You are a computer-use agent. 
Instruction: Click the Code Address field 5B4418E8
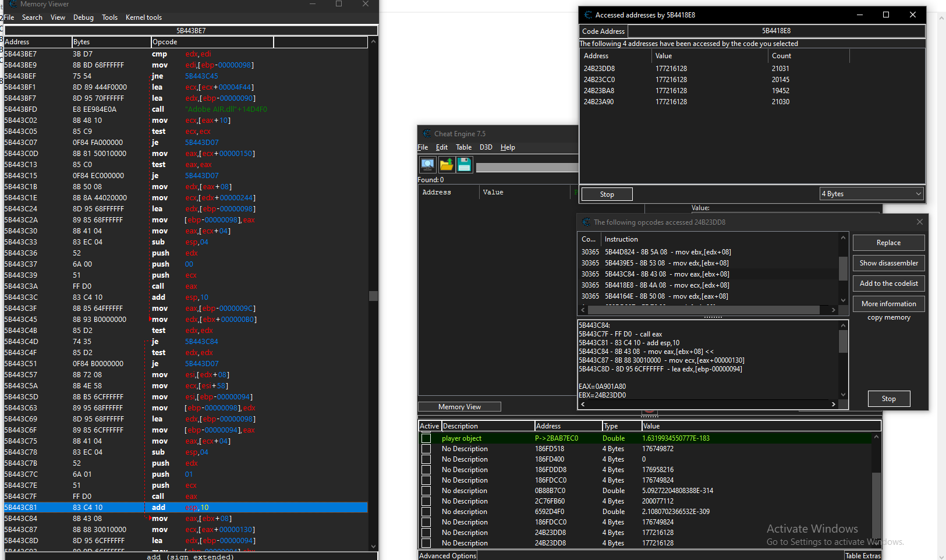coord(776,31)
